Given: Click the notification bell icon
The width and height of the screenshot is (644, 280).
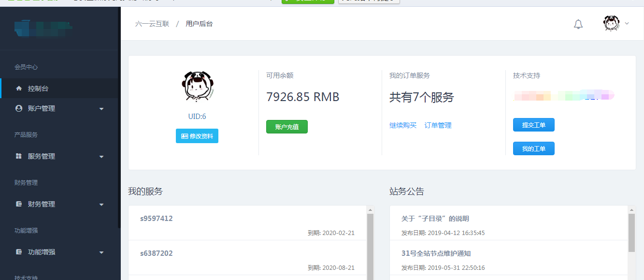Looking at the screenshot, I should click(x=578, y=24).
